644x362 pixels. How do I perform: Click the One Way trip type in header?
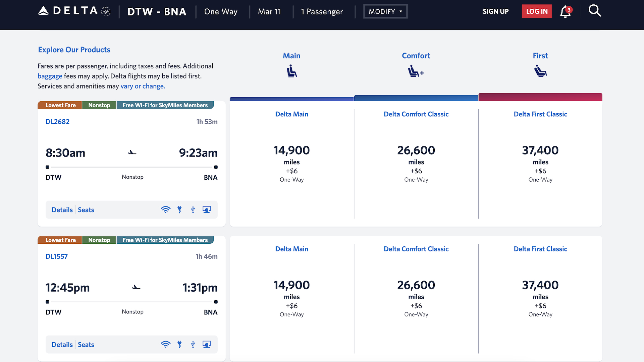221,12
